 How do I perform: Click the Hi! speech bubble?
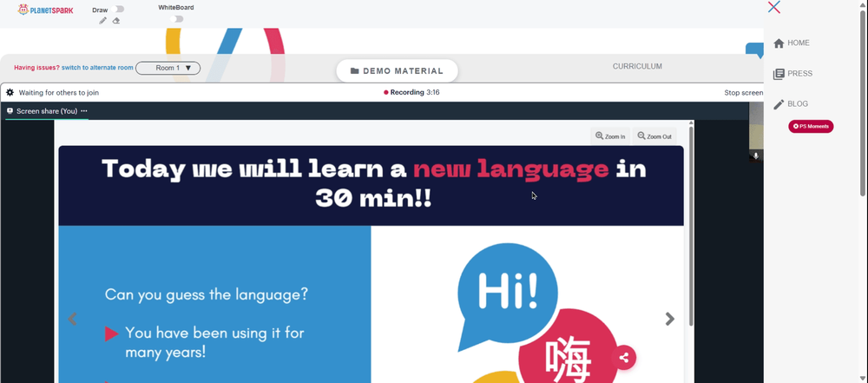pyautogui.click(x=507, y=298)
